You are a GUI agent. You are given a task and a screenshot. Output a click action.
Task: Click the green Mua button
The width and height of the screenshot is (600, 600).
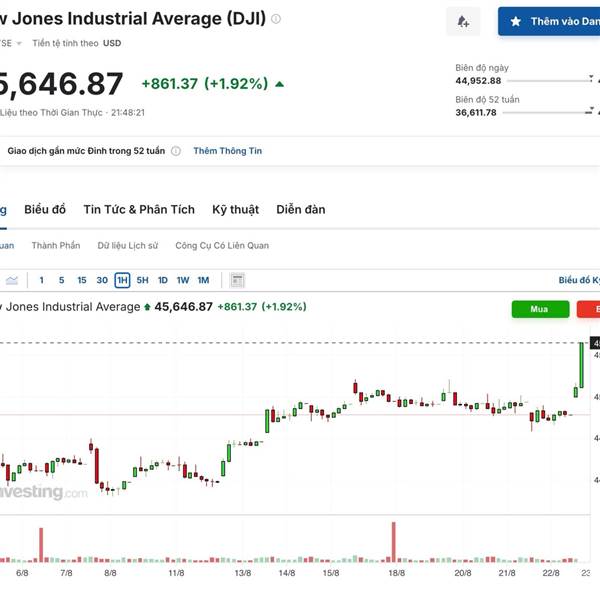pyautogui.click(x=540, y=309)
